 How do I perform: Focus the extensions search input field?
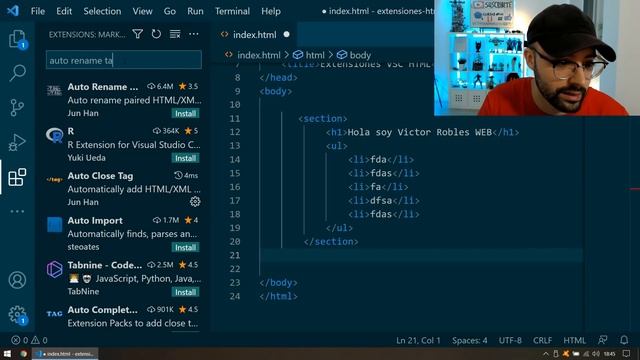coord(124,60)
